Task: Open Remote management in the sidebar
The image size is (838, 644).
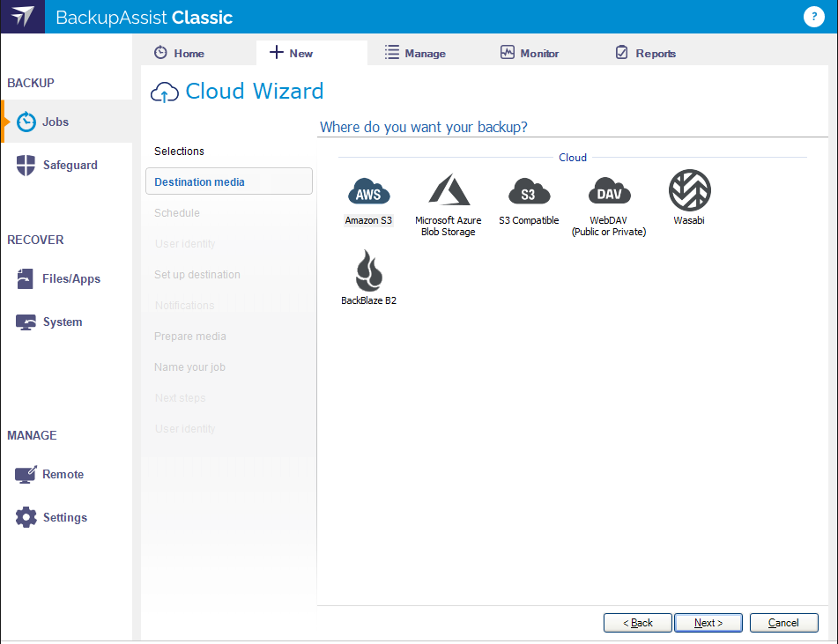Action: [66, 474]
